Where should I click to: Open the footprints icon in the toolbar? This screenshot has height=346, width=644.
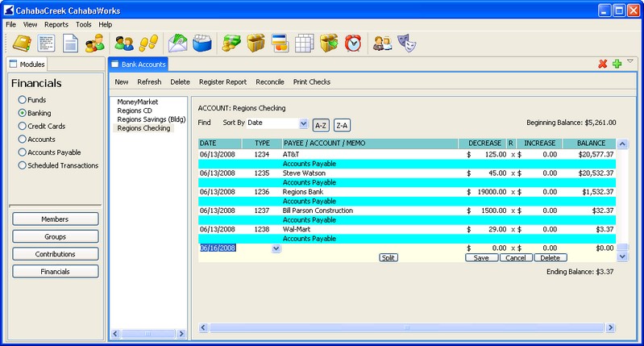tap(147, 43)
